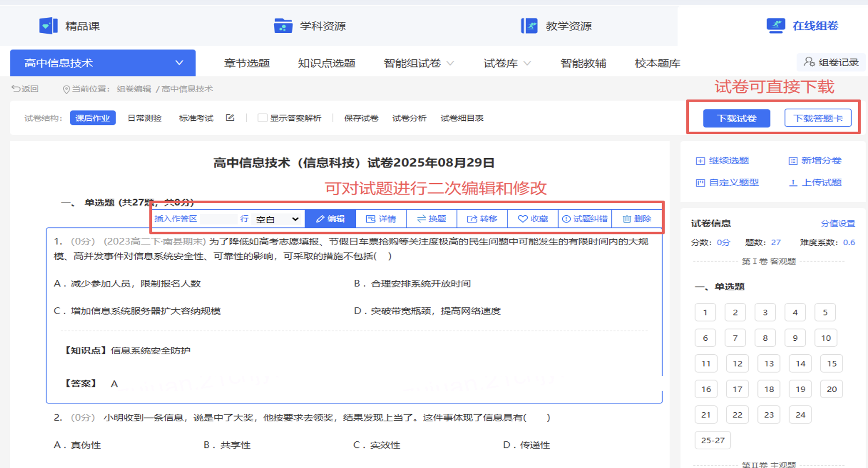Image resolution: width=868 pixels, height=468 pixels.
Task: Click the 教学资源 book icon
Action: [x=529, y=26]
